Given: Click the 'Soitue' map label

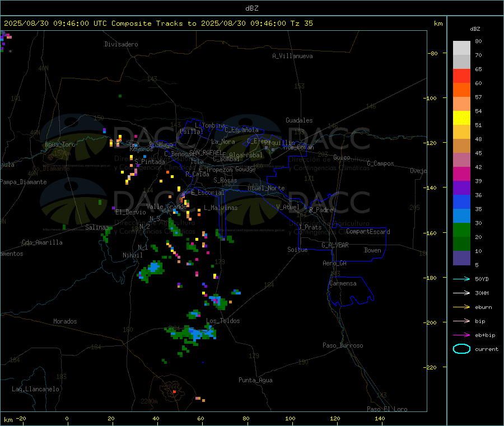Looking at the screenshot, I should tap(298, 250).
